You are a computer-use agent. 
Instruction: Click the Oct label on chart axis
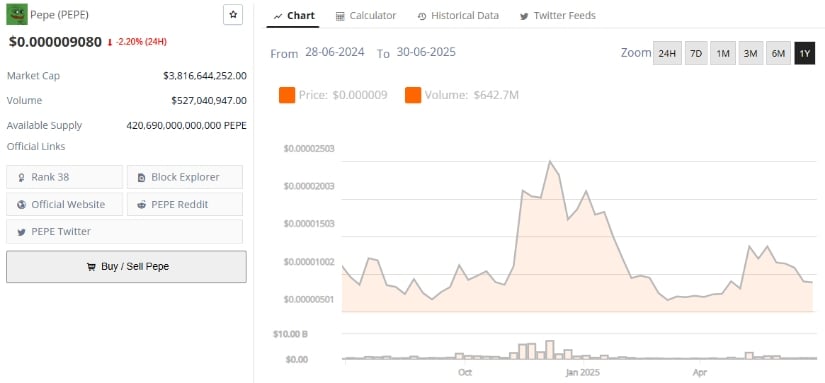(x=465, y=372)
